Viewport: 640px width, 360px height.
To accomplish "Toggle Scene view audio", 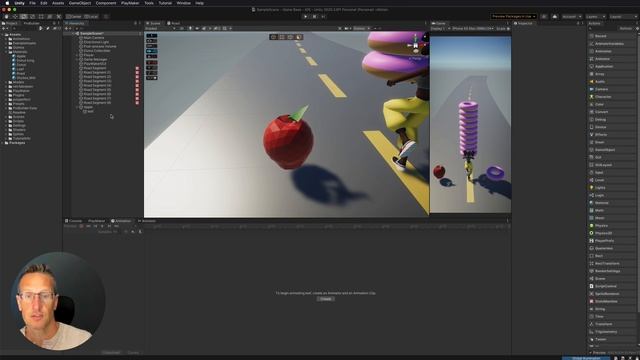I will coord(197,29).
